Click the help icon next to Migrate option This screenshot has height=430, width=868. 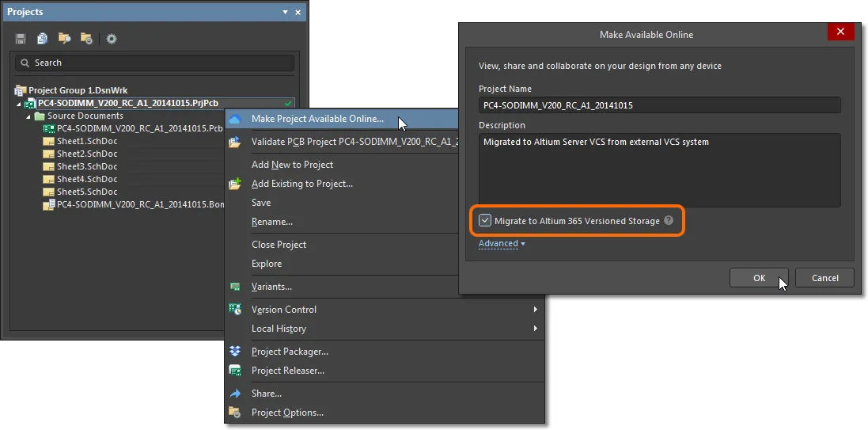668,220
